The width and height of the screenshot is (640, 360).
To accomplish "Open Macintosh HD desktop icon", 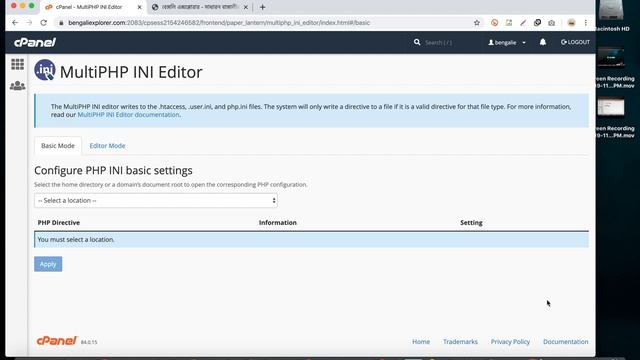I will coord(611,16).
